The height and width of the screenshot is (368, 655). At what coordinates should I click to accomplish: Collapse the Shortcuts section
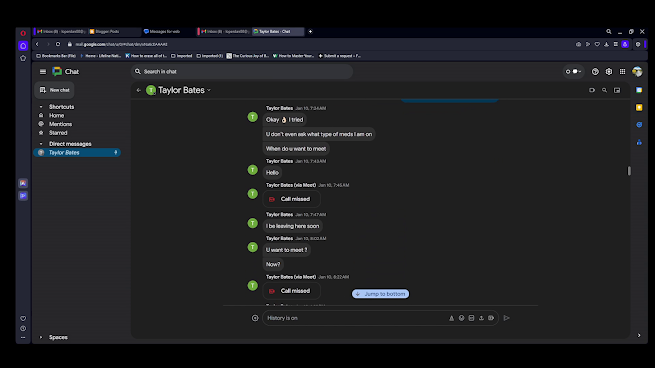click(x=41, y=107)
